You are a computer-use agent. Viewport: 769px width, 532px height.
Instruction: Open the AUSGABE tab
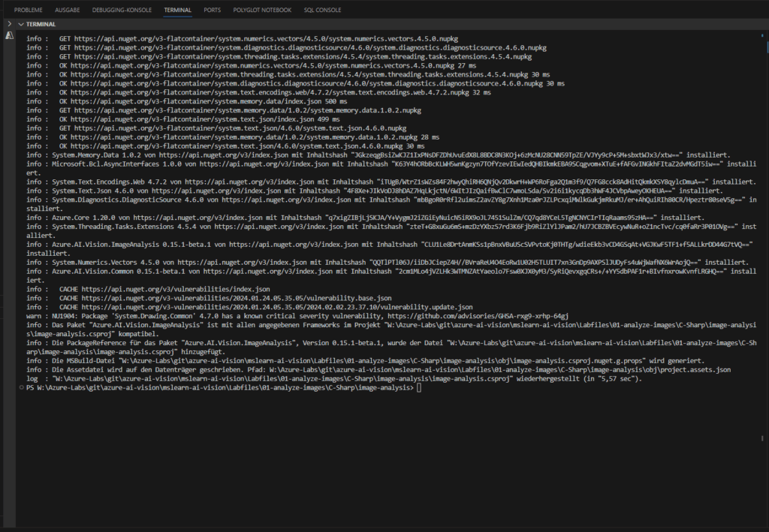pos(67,10)
